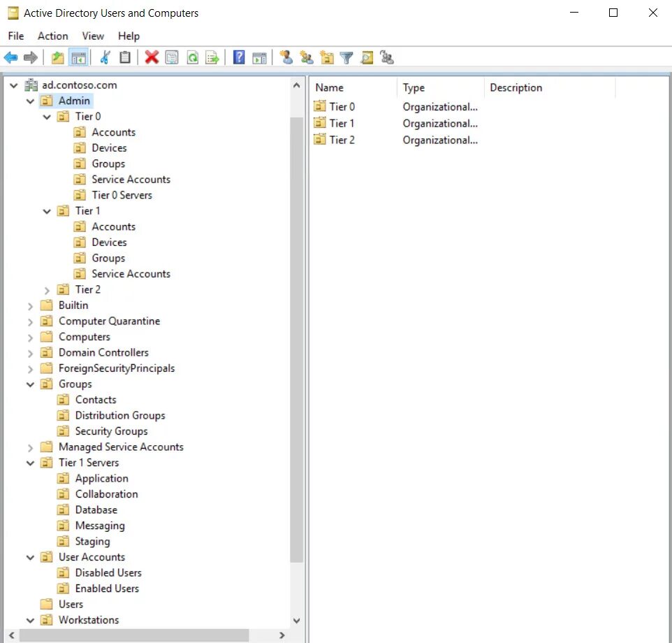Expand the Tier 2 OU in tree
The image size is (672, 643).
47,290
